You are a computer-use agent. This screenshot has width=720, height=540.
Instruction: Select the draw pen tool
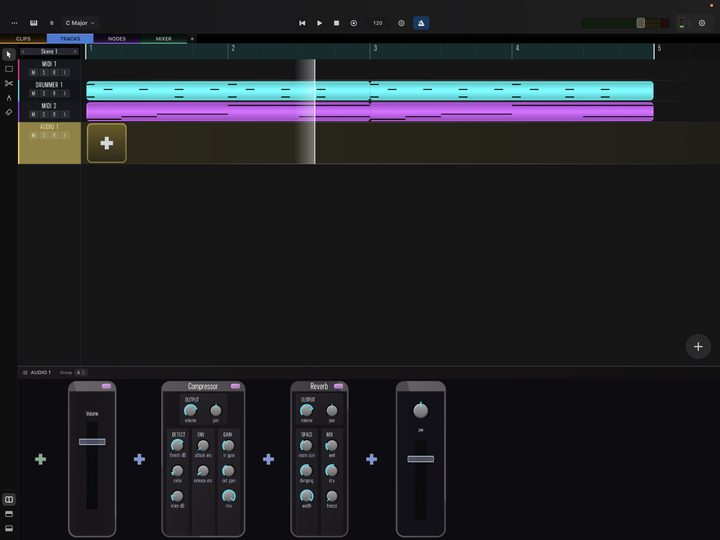pyautogui.click(x=9, y=97)
